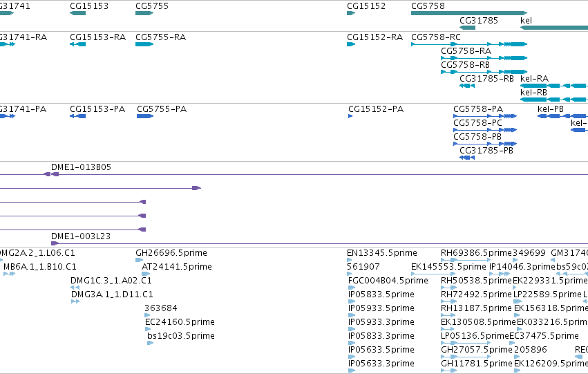The width and height of the screenshot is (588, 374).
Task: Click the CG5755 gene arrow glyph
Action: [144, 13]
